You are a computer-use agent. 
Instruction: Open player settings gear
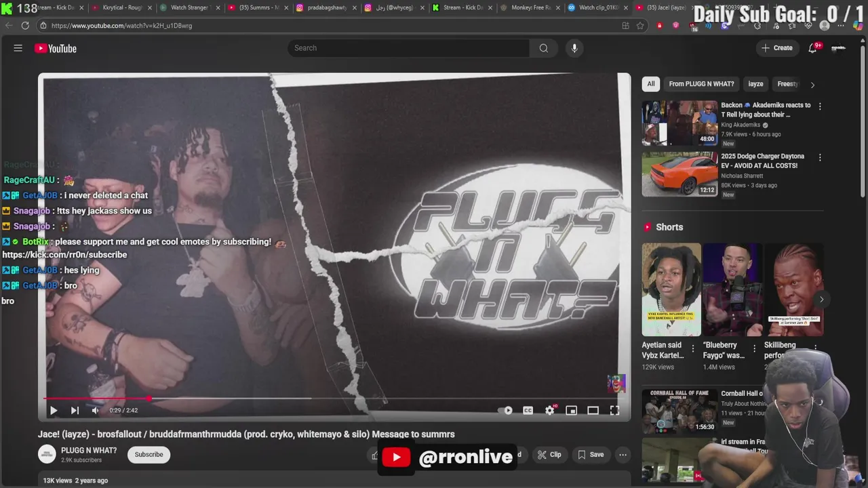coord(550,410)
